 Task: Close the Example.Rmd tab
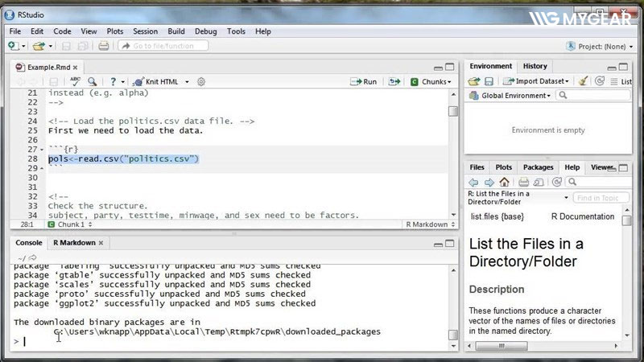tap(76, 68)
